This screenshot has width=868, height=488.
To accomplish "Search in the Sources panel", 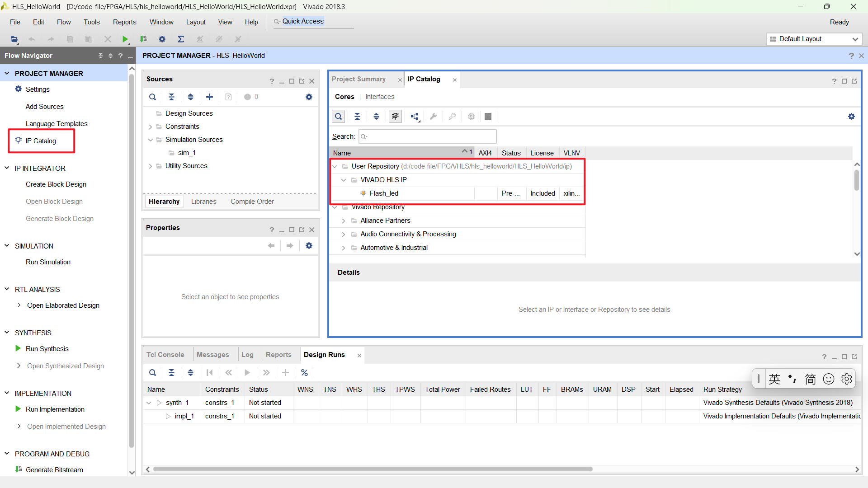I will (x=153, y=97).
